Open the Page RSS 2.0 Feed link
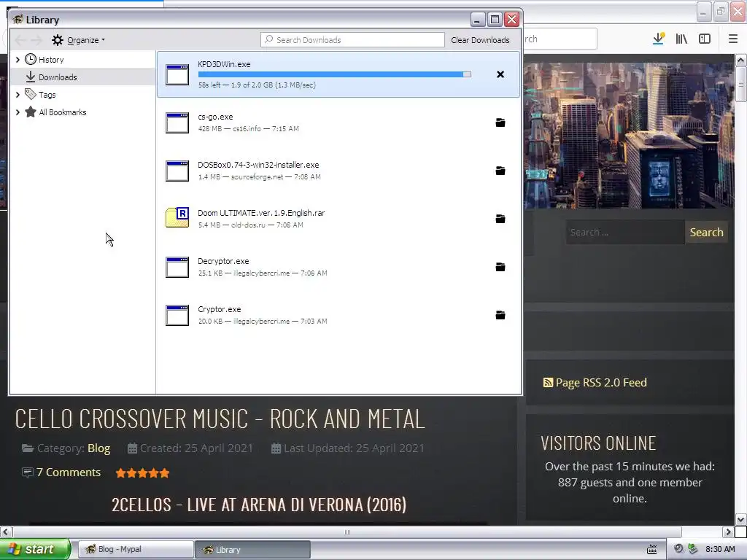 click(601, 382)
